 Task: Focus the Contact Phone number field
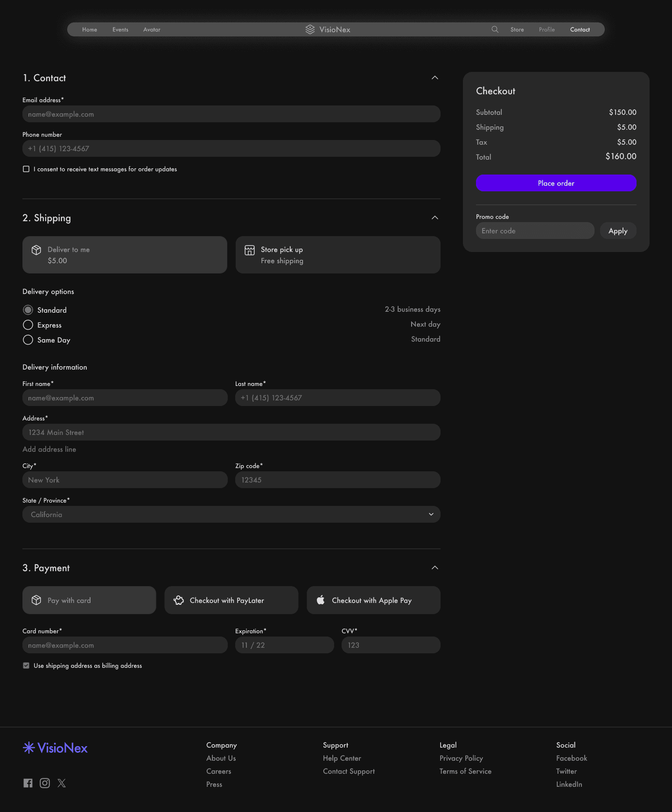tap(231, 148)
